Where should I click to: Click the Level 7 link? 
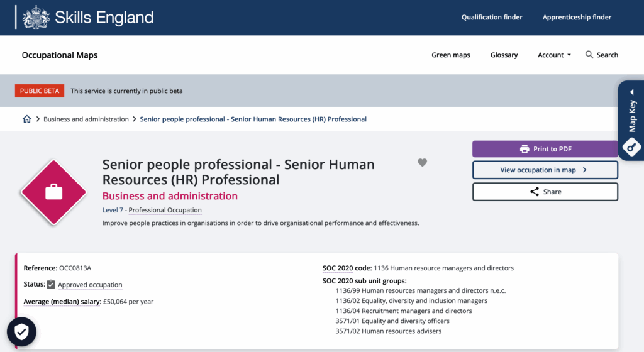[x=113, y=210]
